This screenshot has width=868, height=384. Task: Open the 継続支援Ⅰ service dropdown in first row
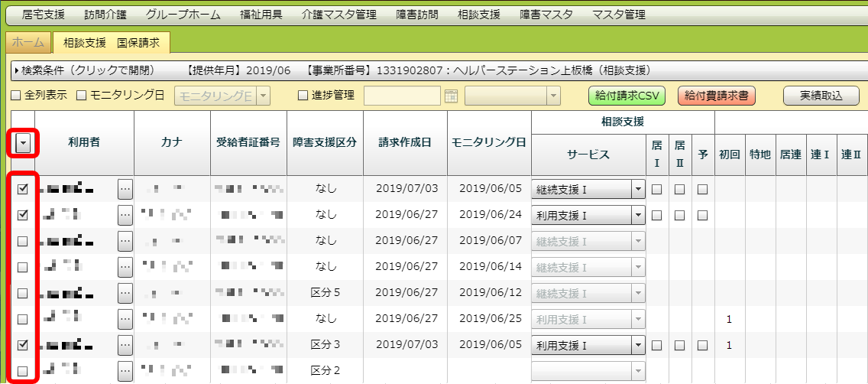638,190
